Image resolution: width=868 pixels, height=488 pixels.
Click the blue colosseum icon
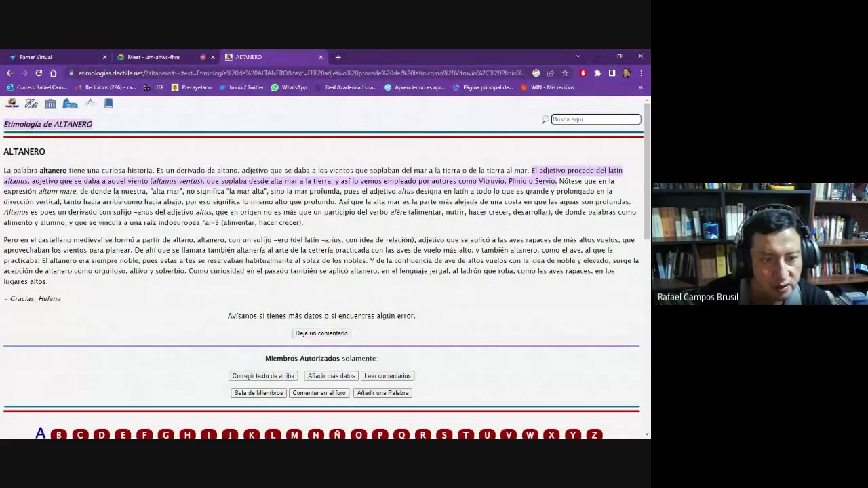(70, 104)
